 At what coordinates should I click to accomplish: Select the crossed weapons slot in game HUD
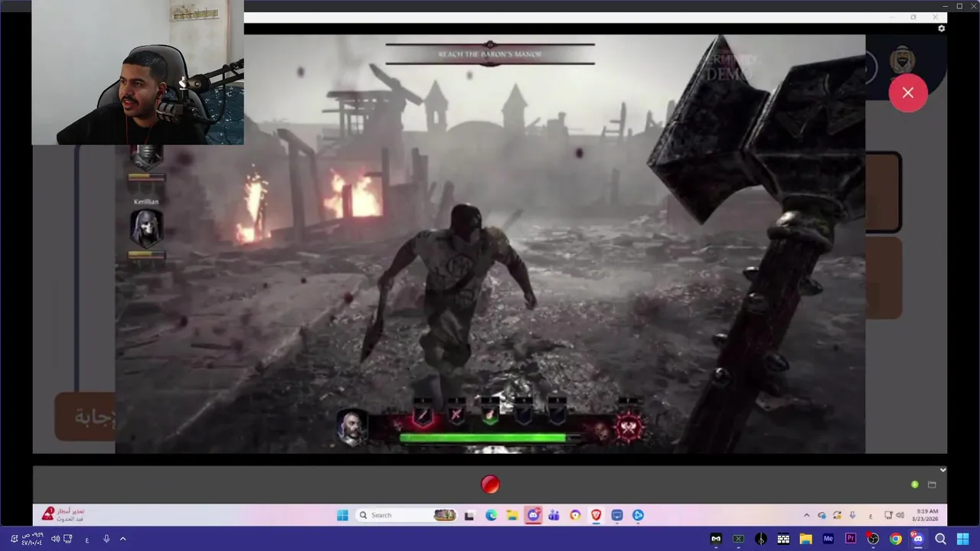pos(456,416)
